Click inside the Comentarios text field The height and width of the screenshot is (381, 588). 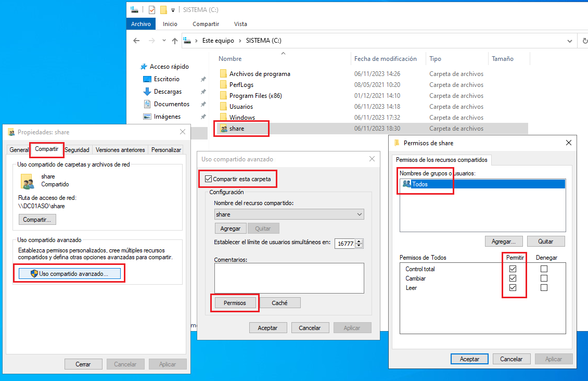[289, 277]
